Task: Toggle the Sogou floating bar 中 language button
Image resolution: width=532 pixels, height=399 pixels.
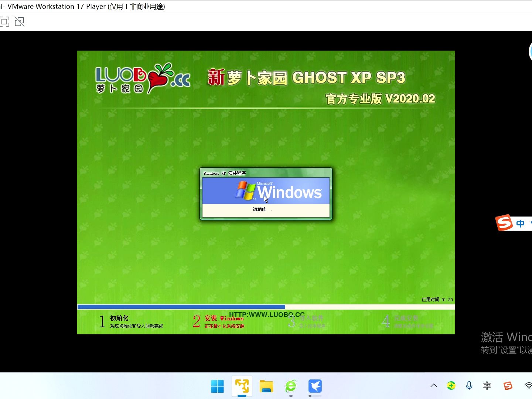Action: coord(520,224)
